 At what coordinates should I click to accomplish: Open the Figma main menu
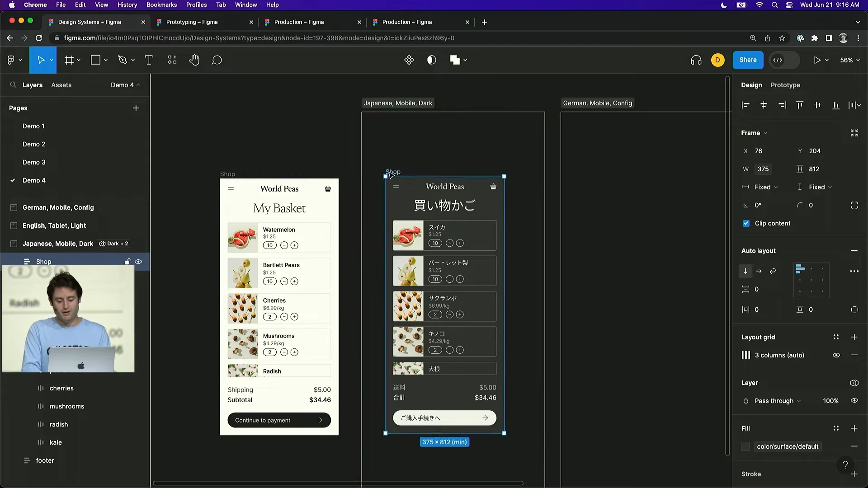[14, 60]
